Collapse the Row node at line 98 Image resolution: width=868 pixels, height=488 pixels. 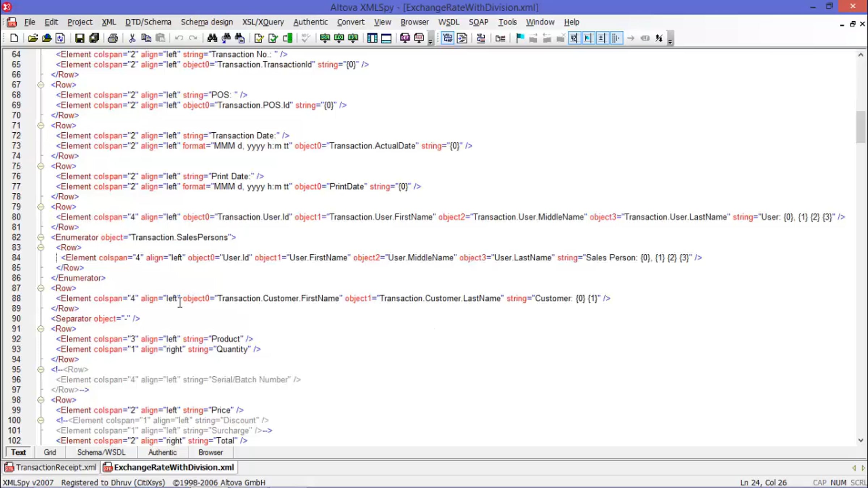41,400
